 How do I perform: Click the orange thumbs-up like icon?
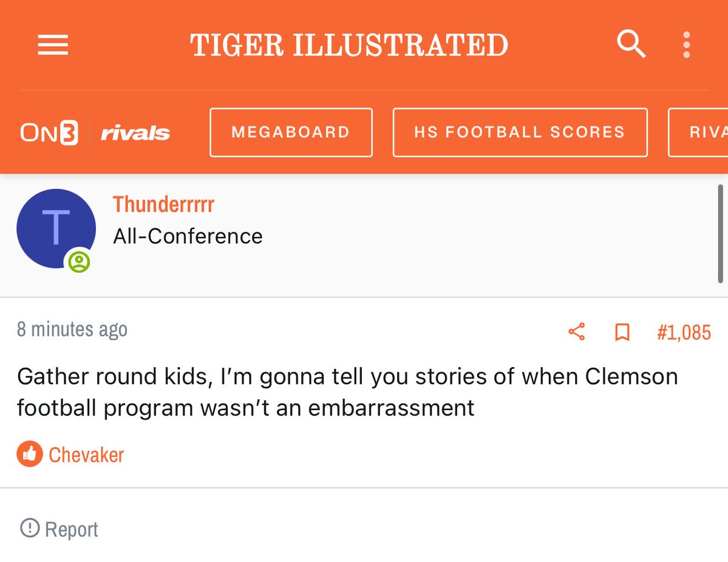pyautogui.click(x=29, y=454)
